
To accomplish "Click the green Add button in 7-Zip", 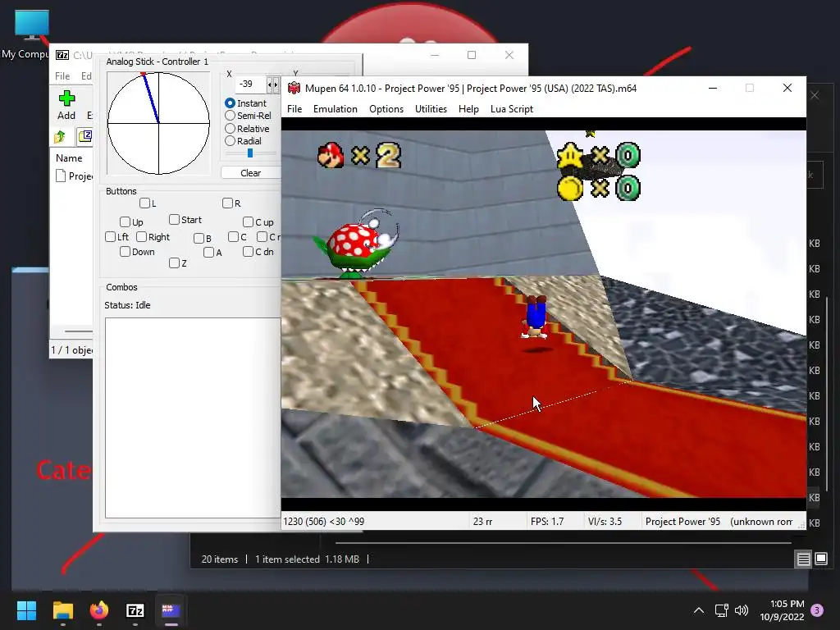I will (x=66, y=105).
